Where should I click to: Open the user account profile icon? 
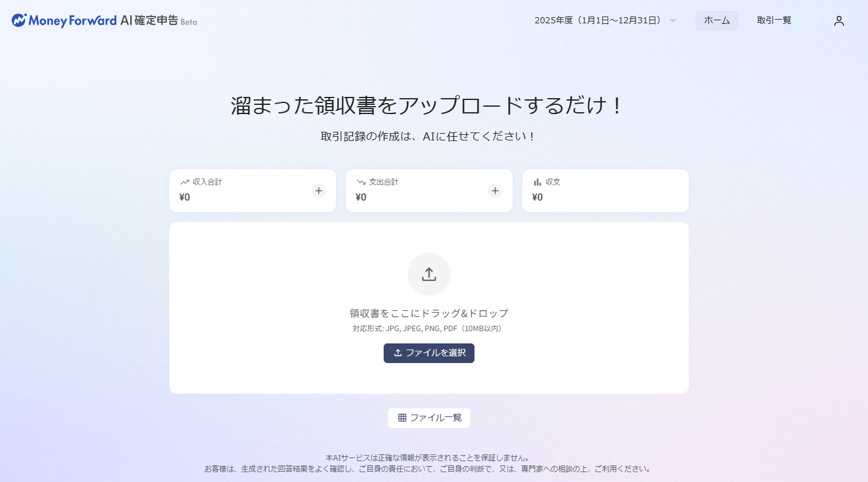(839, 21)
